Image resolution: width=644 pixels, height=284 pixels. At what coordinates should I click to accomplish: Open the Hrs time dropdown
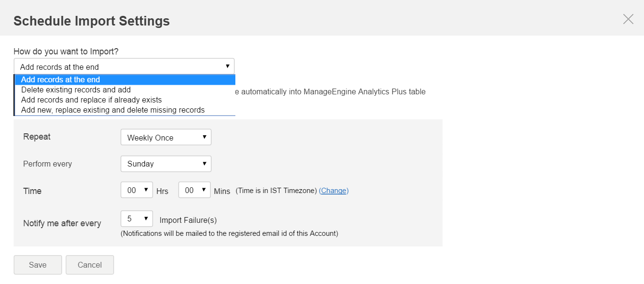pos(137,190)
